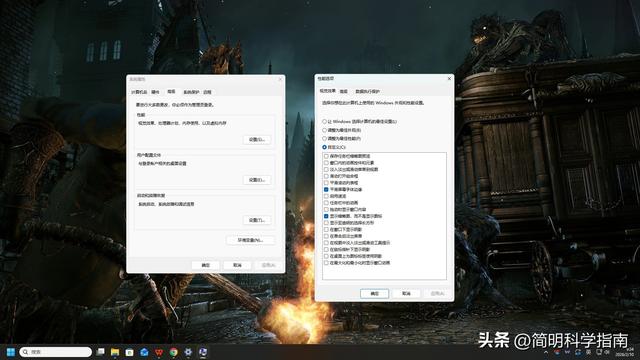Screen dimensions: 640x360
Task: Click the taskbar search box
Action: tap(56, 352)
